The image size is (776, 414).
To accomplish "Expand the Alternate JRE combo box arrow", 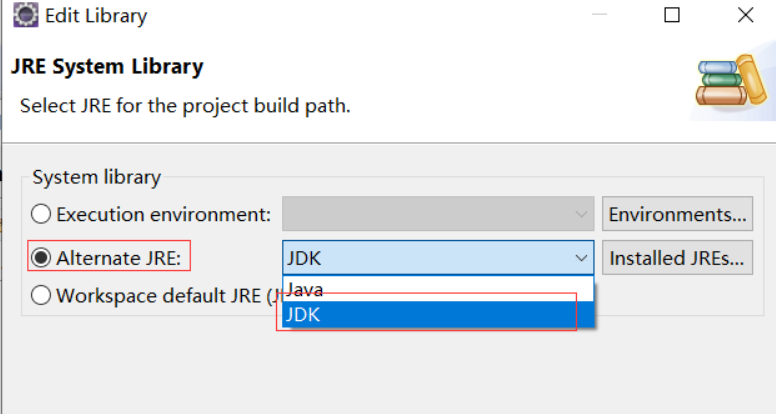I will 581,258.
